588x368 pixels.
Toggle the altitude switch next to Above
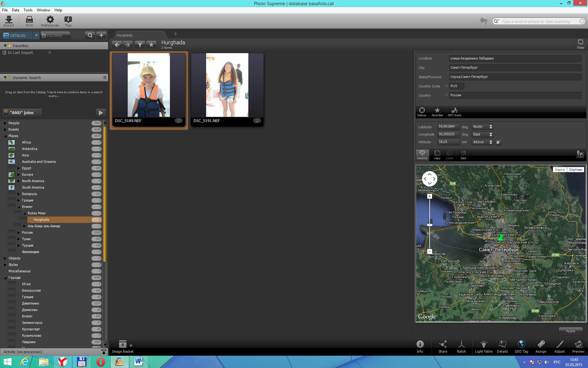[498, 142]
